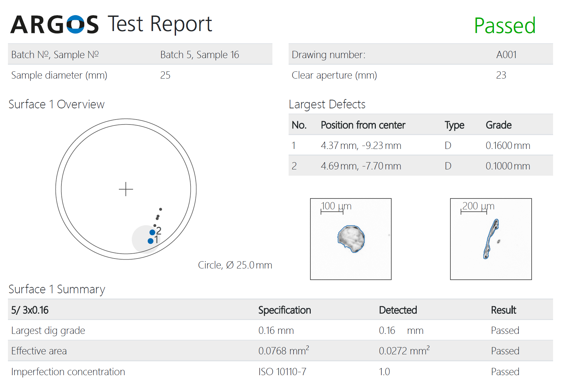Select the Largest dig grade row label

[x=48, y=331]
